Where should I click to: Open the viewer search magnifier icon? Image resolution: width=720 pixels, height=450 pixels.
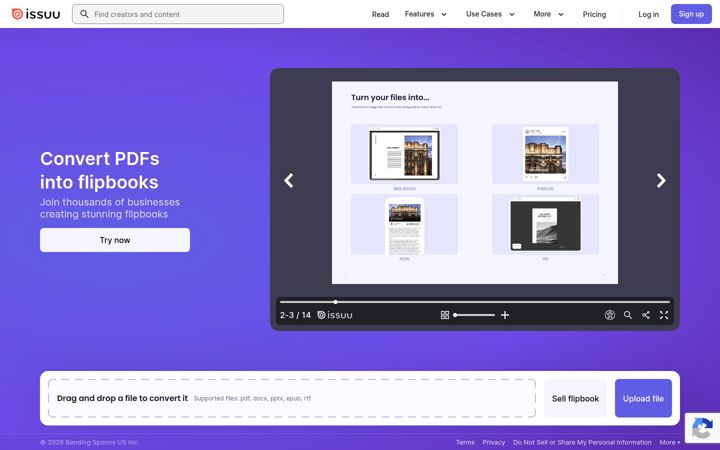coord(628,315)
